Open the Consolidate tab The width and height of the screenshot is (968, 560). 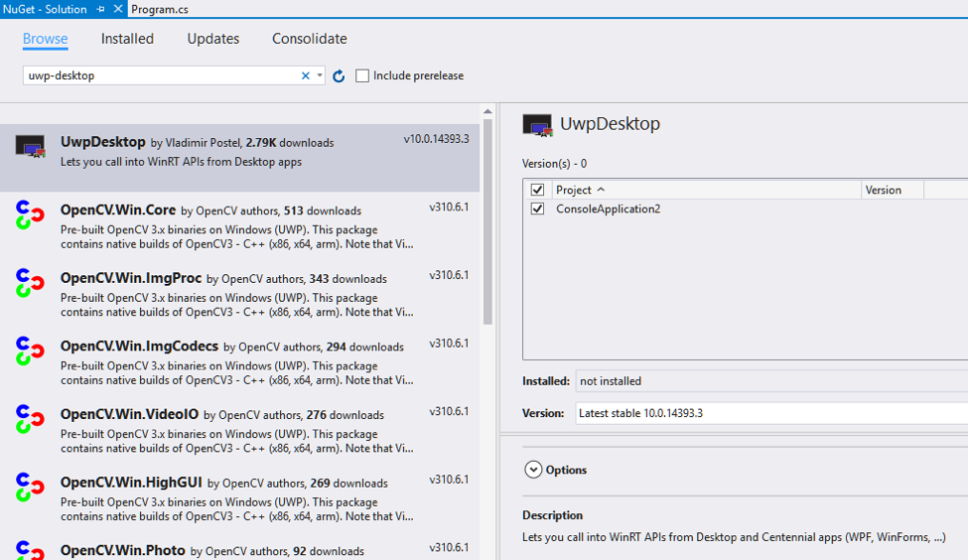[310, 39]
